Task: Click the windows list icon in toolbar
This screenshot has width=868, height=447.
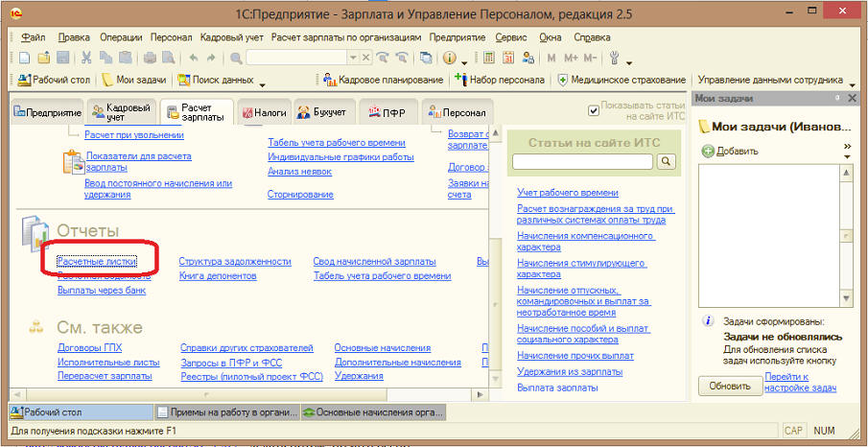Action: click(x=426, y=58)
